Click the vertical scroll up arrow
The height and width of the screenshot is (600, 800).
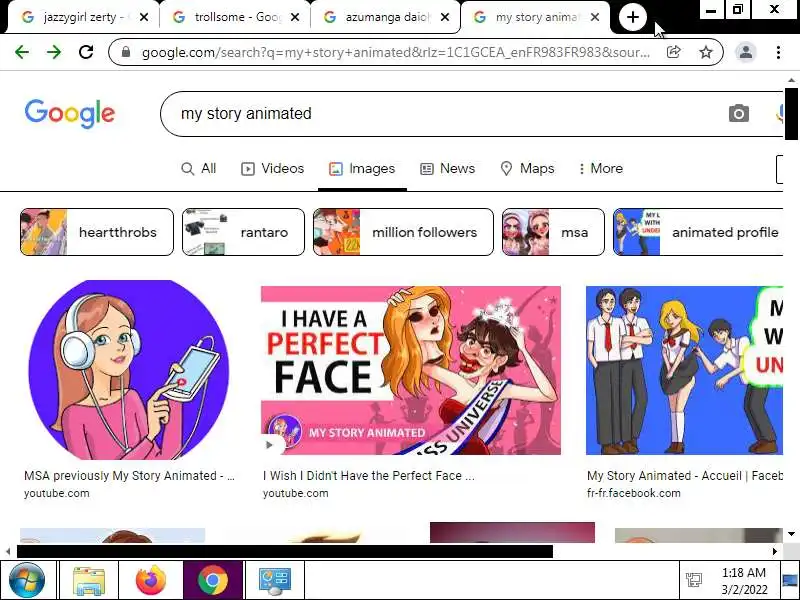pos(791,80)
